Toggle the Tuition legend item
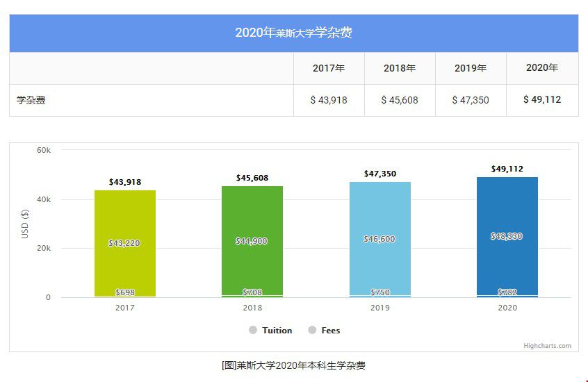This screenshot has height=382, width=588. click(270, 331)
